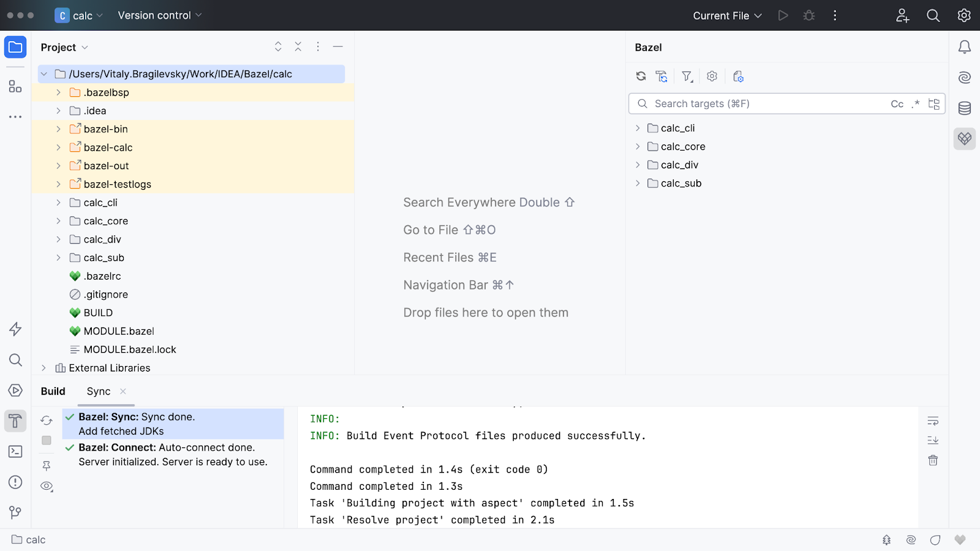Screen dimensions: 980x551
Task: Expand the bazel-bin folder
Action: pyautogui.click(x=58, y=129)
